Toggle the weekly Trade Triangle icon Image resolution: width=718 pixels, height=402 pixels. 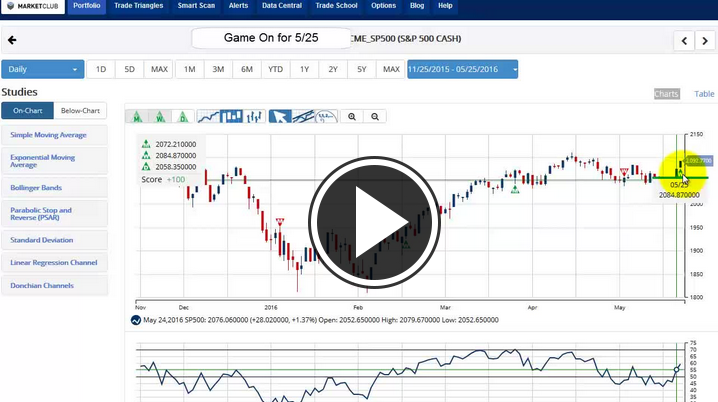click(x=160, y=116)
